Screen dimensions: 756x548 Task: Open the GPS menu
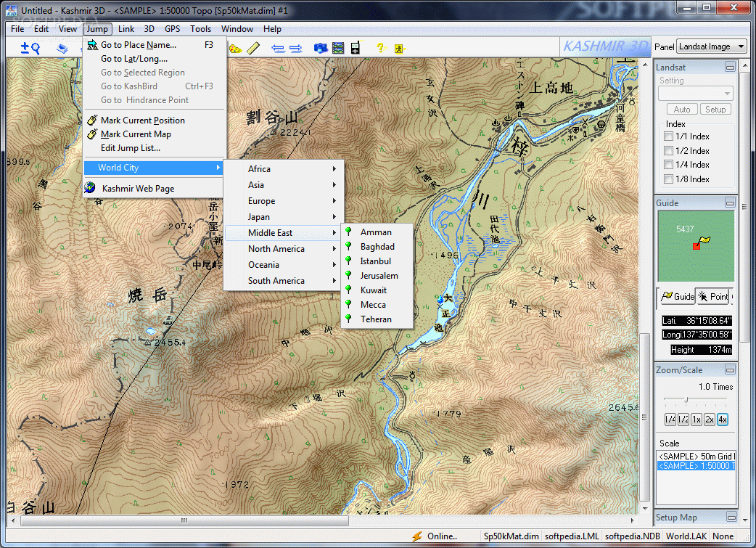coord(172,29)
